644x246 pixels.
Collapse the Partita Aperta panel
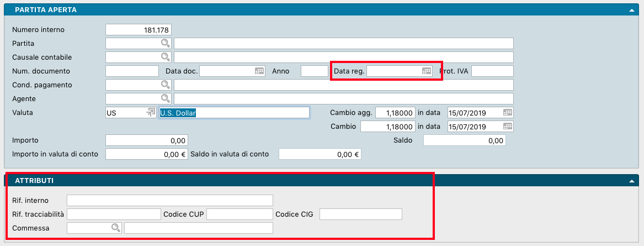click(631, 10)
